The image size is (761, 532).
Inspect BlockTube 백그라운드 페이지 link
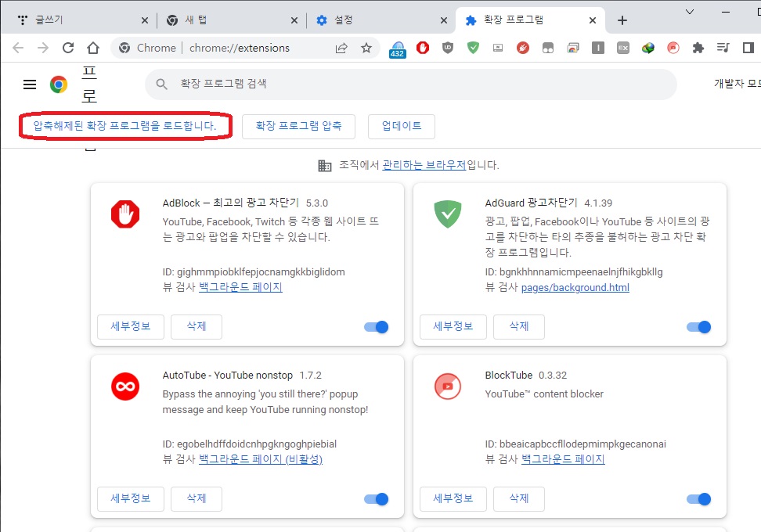(x=563, y=458)
